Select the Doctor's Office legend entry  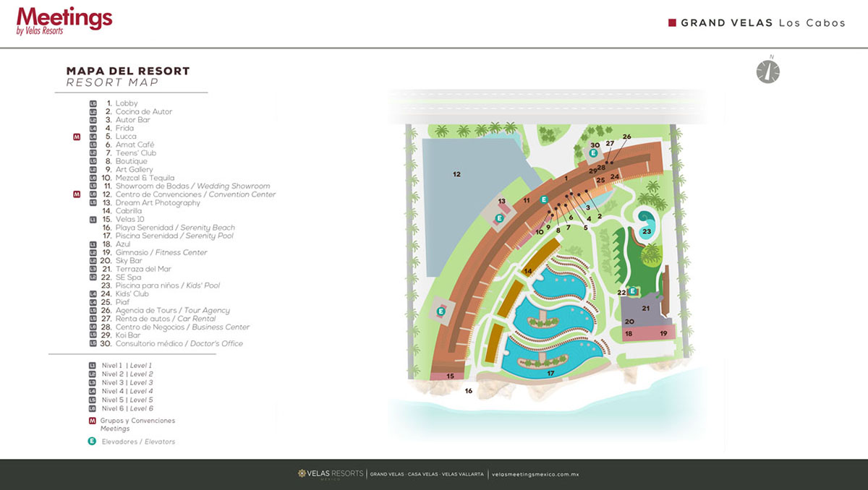[172, 344]
